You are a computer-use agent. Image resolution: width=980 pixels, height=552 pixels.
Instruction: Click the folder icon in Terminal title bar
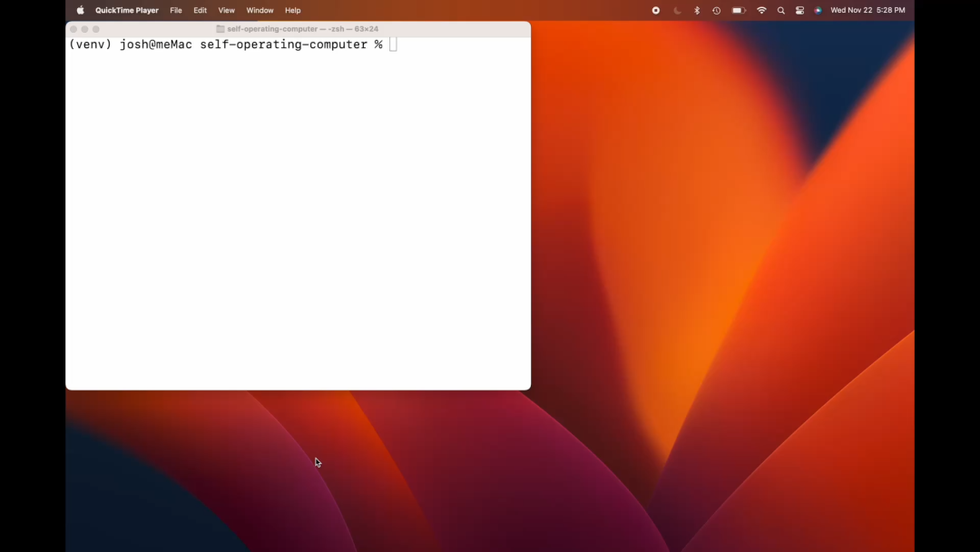[x=220, y=29]
